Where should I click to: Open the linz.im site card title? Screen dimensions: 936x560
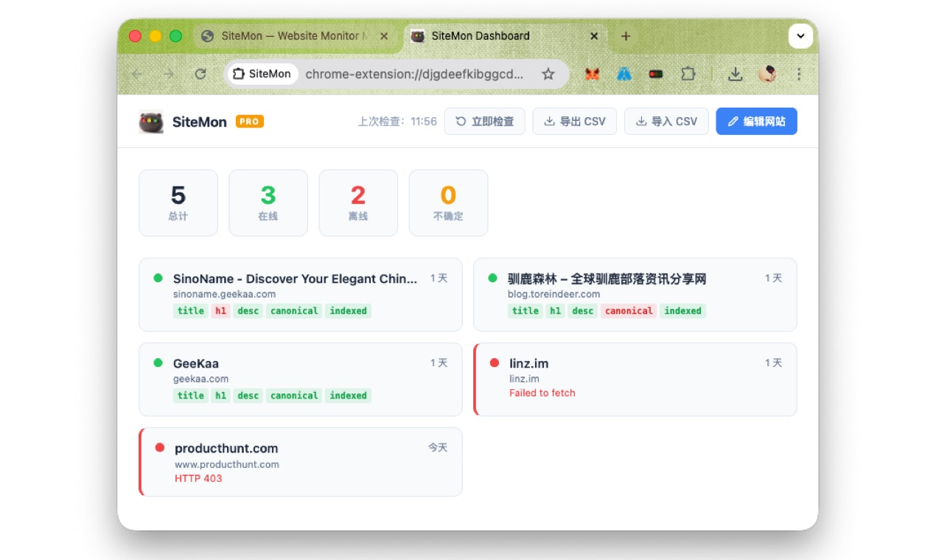pyautogui.click(x=529, y=363)
